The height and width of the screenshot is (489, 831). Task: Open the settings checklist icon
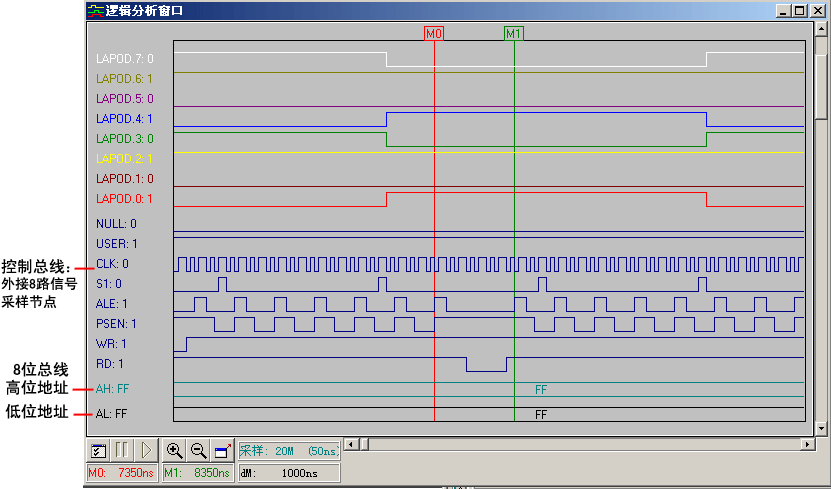click(x=99, y=451)
